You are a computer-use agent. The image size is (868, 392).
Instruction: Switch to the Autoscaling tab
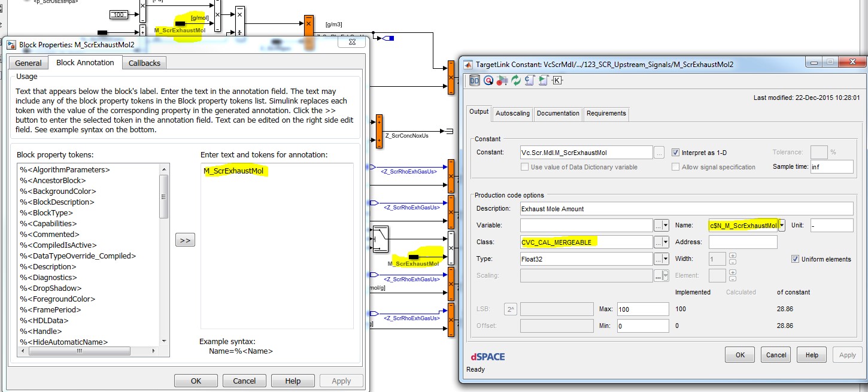[512, 113]
